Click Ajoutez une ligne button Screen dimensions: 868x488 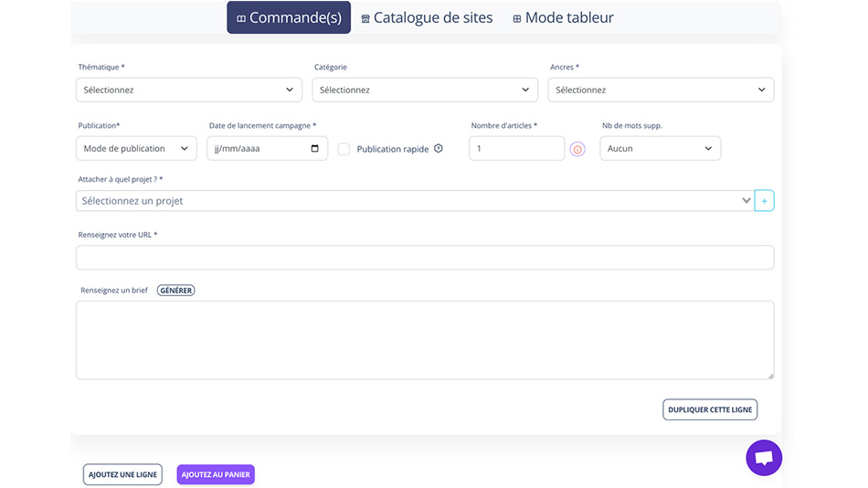(122, 474)
